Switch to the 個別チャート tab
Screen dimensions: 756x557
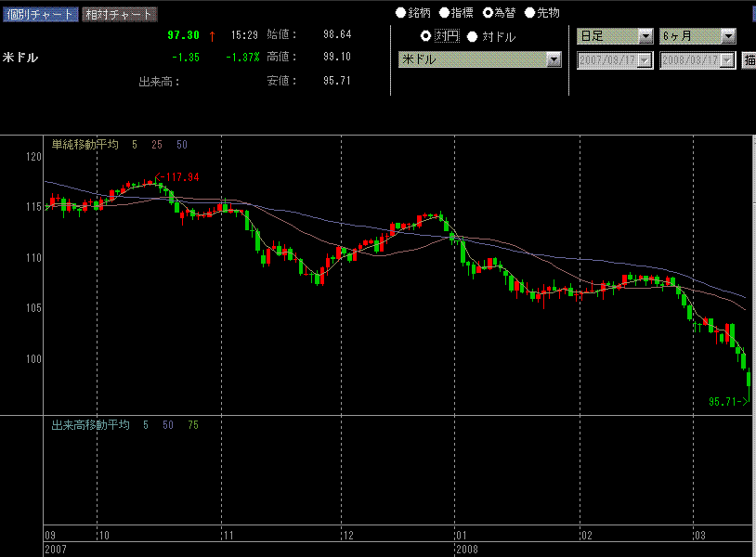[x=40, y=14]
